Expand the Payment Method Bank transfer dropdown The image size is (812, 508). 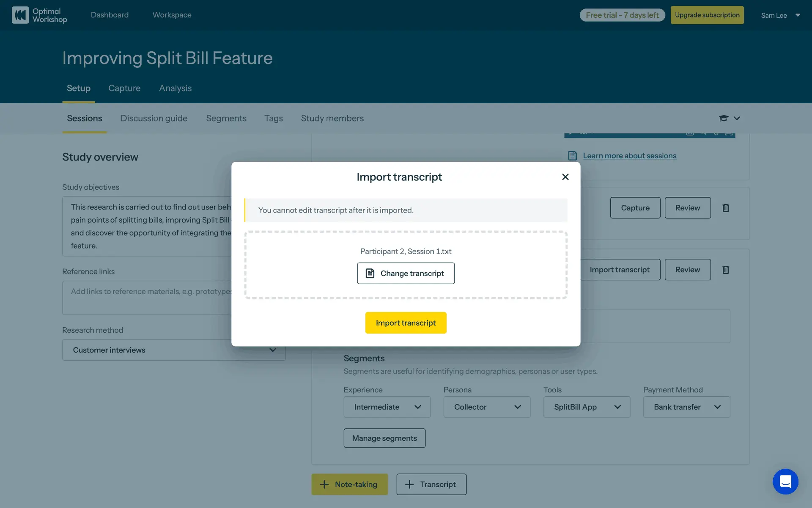coord(686,407)
